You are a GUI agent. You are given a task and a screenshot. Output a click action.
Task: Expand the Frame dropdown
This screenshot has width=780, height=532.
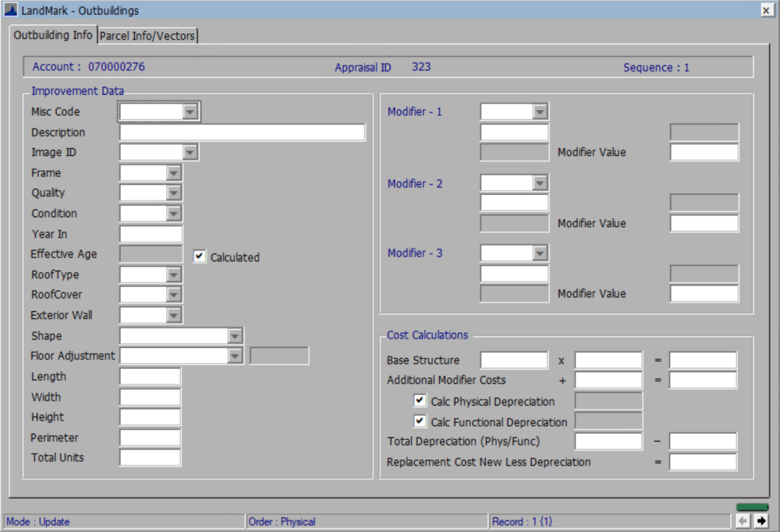point(173,172)
